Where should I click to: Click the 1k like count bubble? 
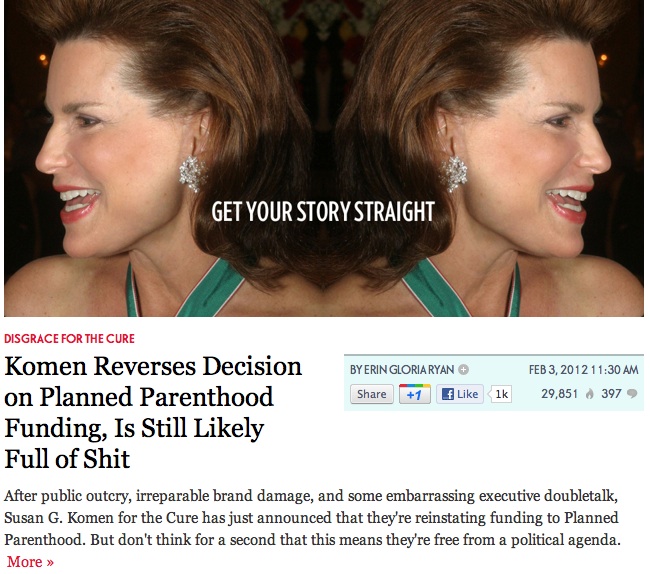501,394
